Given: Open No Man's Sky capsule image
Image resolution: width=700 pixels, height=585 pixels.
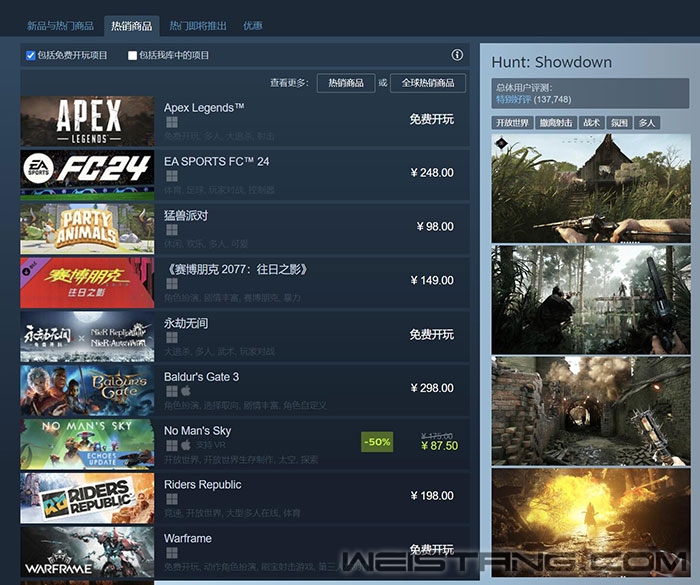Looking at the screenshot, I should tap(87, 444).
